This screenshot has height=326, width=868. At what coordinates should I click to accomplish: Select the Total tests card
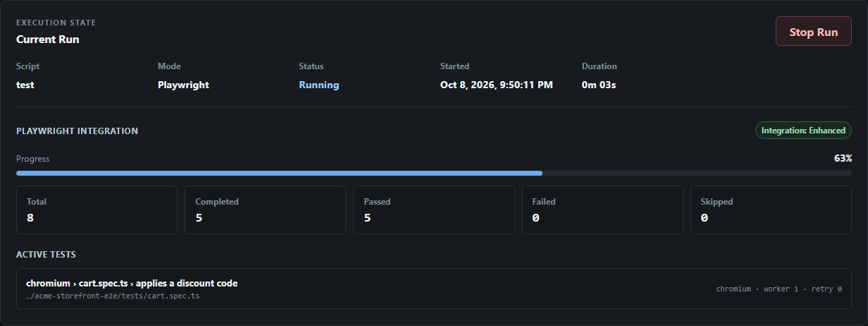pyautogui.click(x=97, y=210)
